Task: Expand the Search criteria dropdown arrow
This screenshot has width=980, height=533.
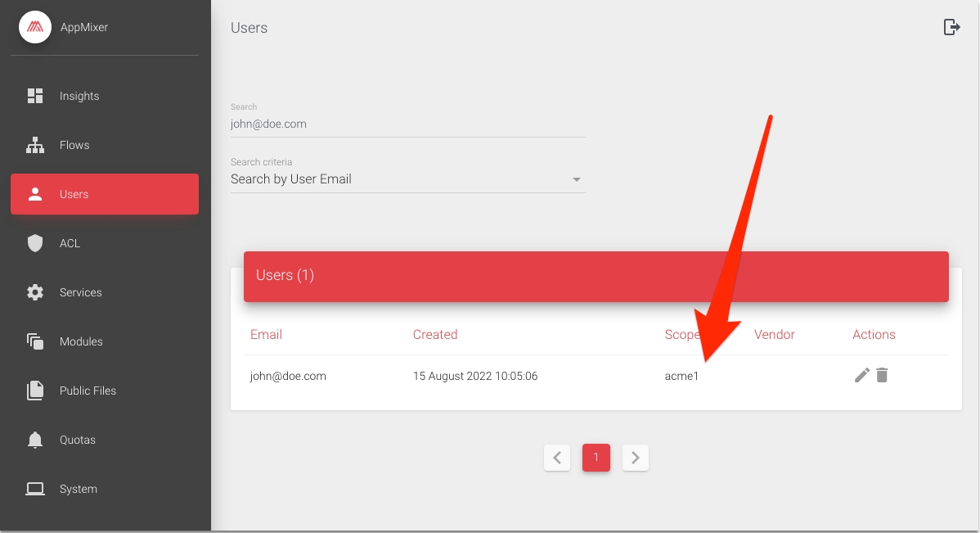Action: click(x=577, y=179)
